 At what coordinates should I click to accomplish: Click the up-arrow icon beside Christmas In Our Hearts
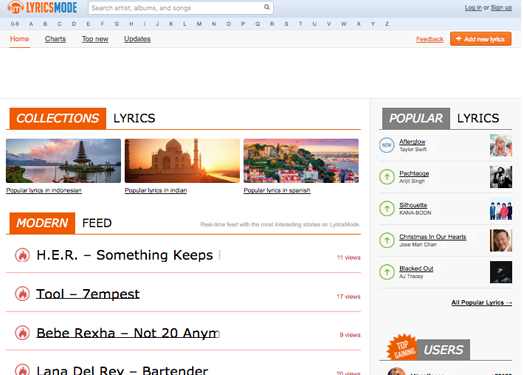[x=387, y=240]
